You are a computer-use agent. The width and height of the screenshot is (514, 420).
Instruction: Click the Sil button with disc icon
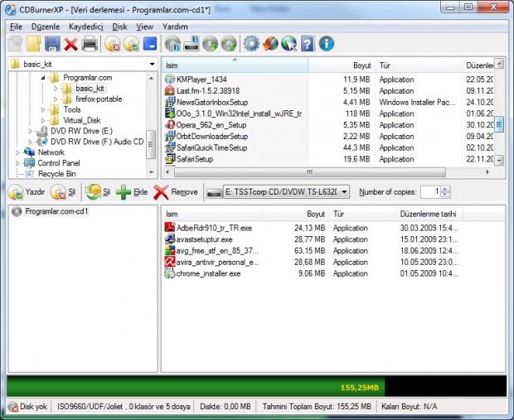tap(63, 192)
